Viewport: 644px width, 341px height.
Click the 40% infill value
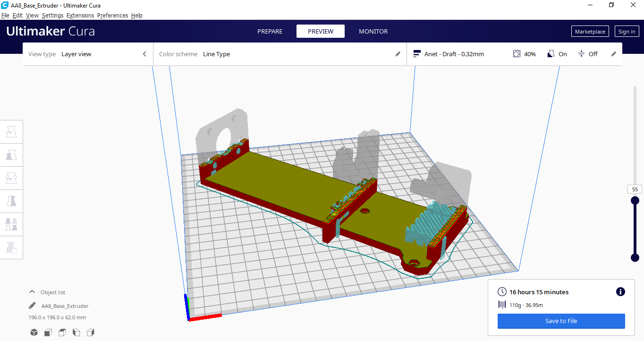click(x=530, y=54)
